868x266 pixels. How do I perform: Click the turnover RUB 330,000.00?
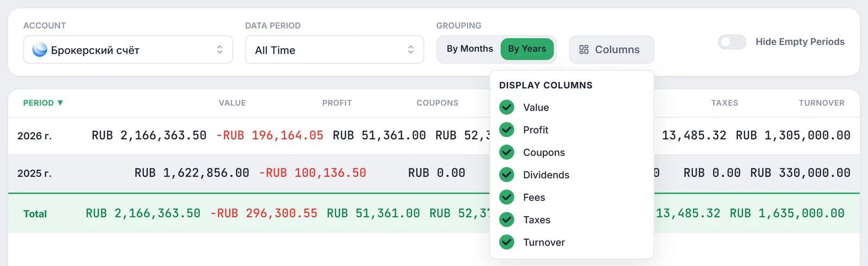(800, 173)
